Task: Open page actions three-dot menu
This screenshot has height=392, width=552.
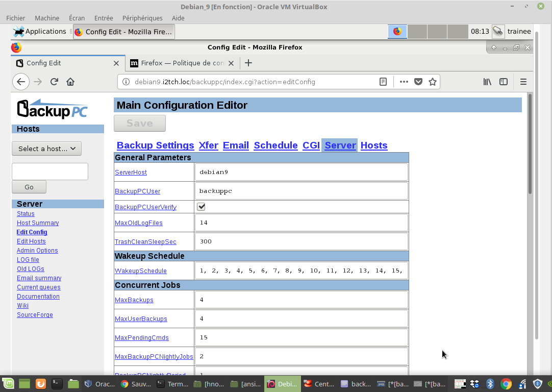Action: (404, 82)
